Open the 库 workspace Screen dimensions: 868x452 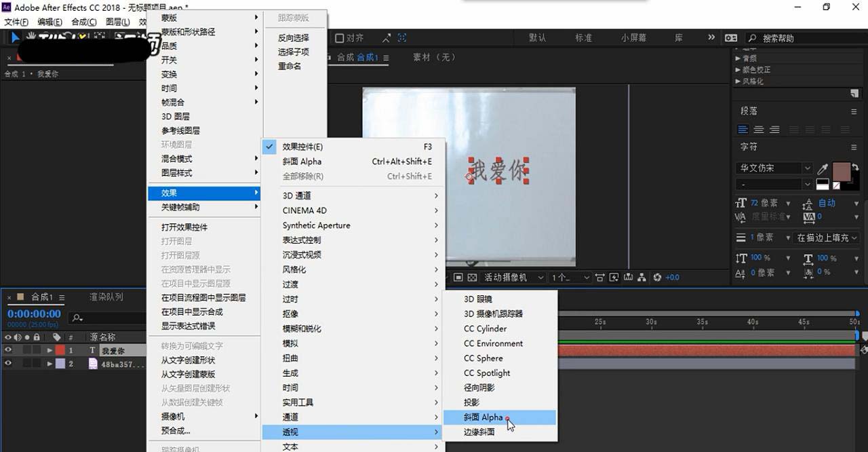[x=677, y=38]
